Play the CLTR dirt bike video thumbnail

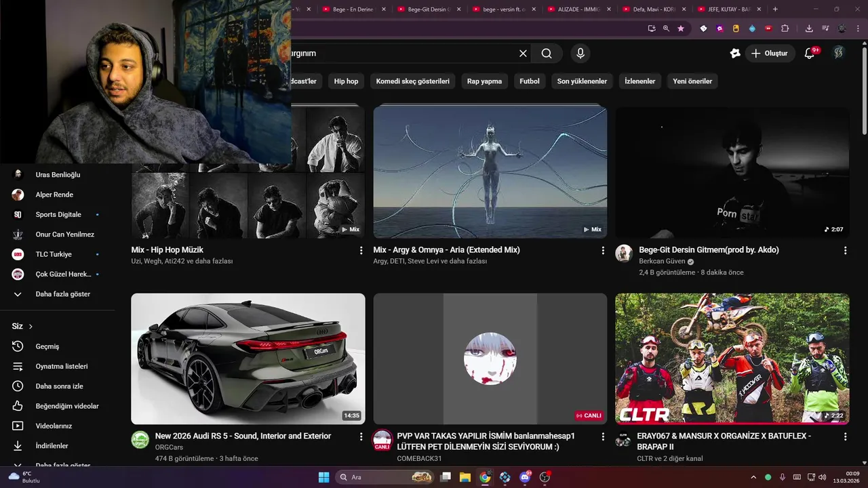[732, 359]
